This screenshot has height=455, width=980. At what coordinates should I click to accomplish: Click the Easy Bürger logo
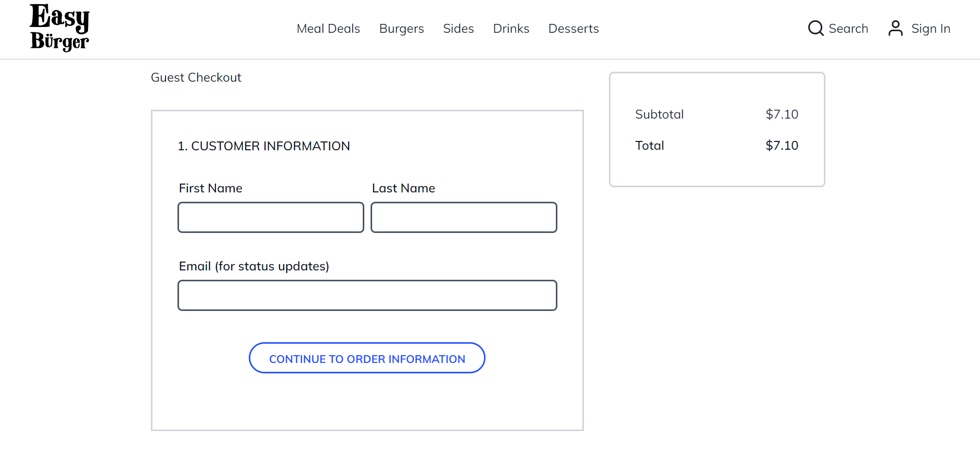(59, 28)
